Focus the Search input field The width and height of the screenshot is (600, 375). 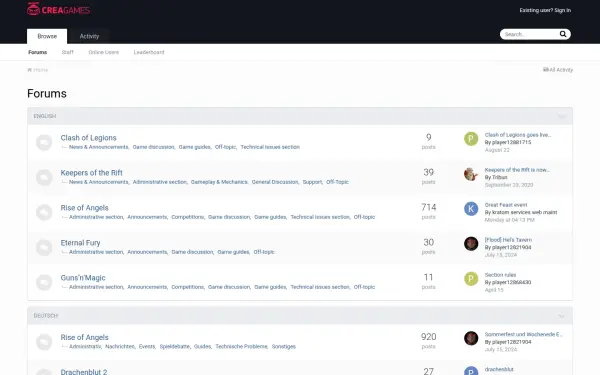529,34
